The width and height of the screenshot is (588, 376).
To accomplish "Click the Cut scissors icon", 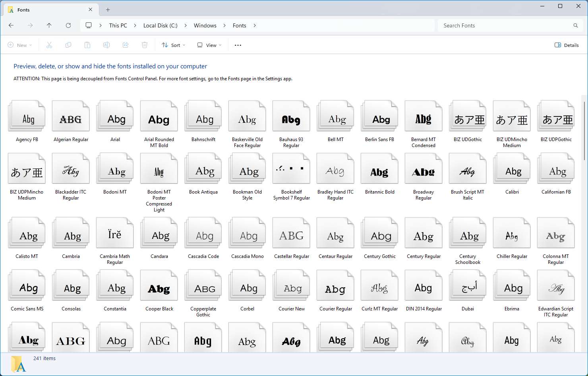I will [49, 45].
